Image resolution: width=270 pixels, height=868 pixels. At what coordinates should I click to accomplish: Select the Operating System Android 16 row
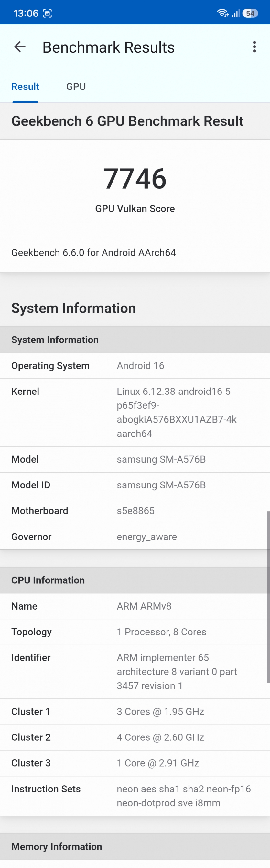(135, 366)
